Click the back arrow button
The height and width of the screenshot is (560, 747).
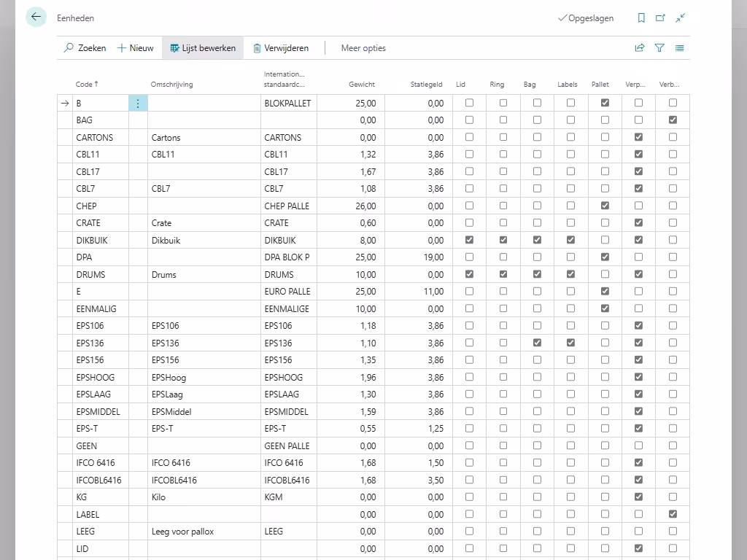point(36,17)
